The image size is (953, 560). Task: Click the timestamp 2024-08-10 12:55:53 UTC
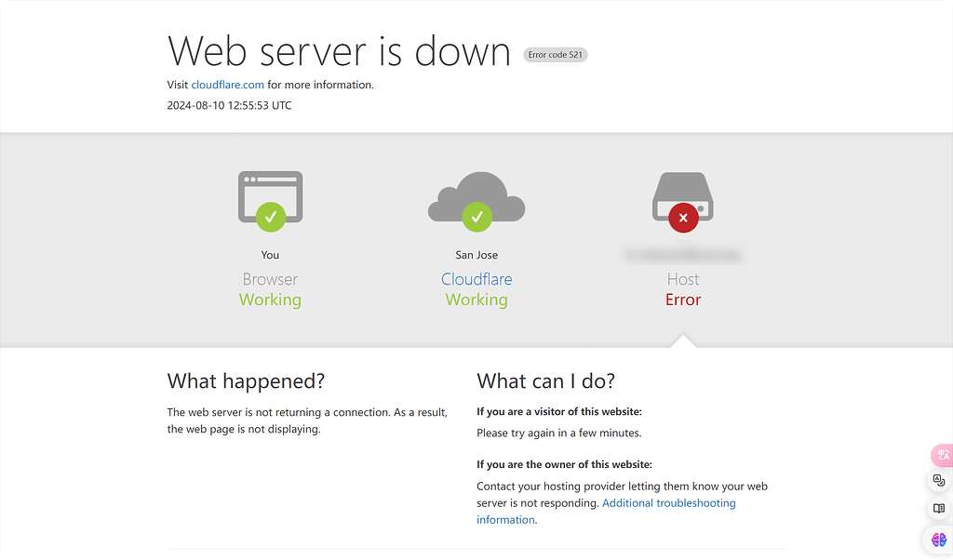229,106
